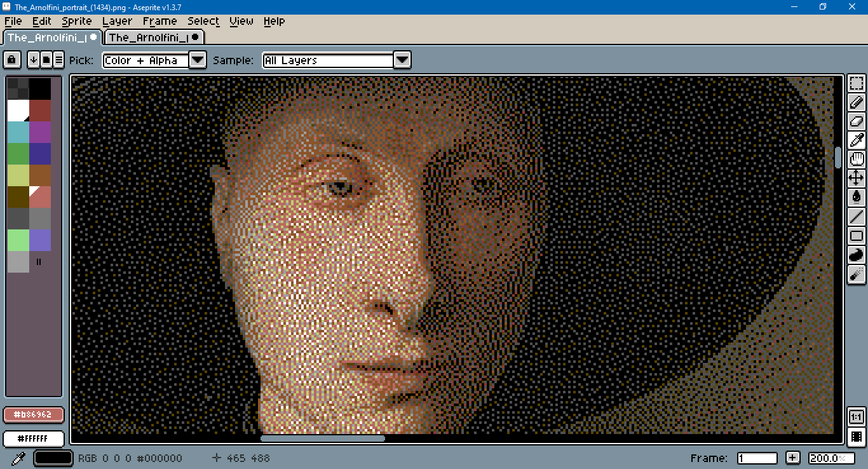Pick the yellow-green palette swatch
The width and height of the screenshot is (868, 469).
click(x=18, y=175)
